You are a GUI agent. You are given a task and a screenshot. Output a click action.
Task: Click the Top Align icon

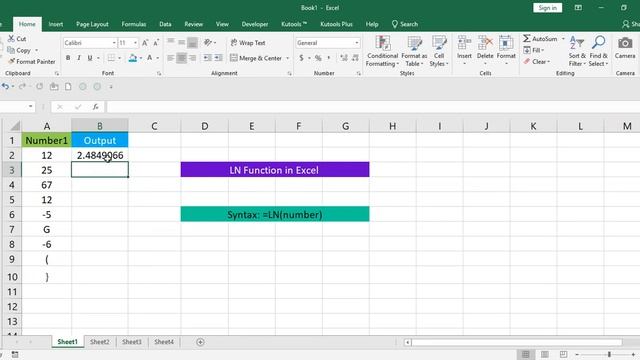pyautogui.click(x=171, y=42)
